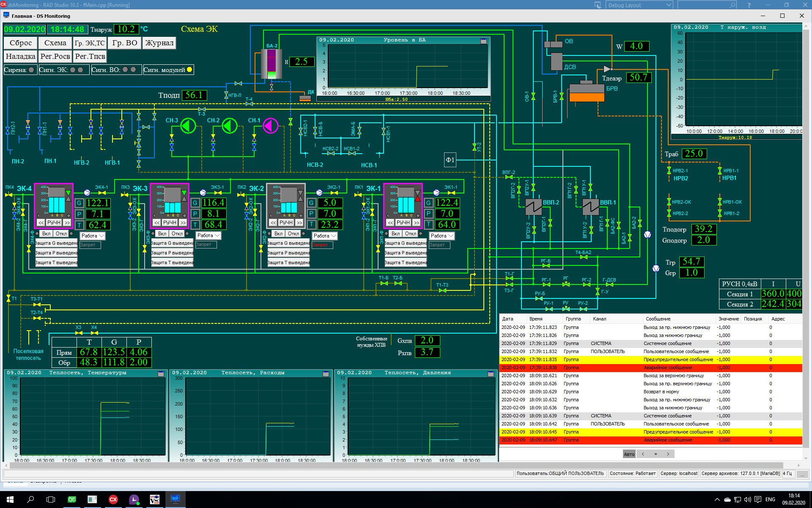Switch ЭК-1 boiler off with Откл
The width and height of the screenshot is (812, 508).
click(x=410, y=234)
